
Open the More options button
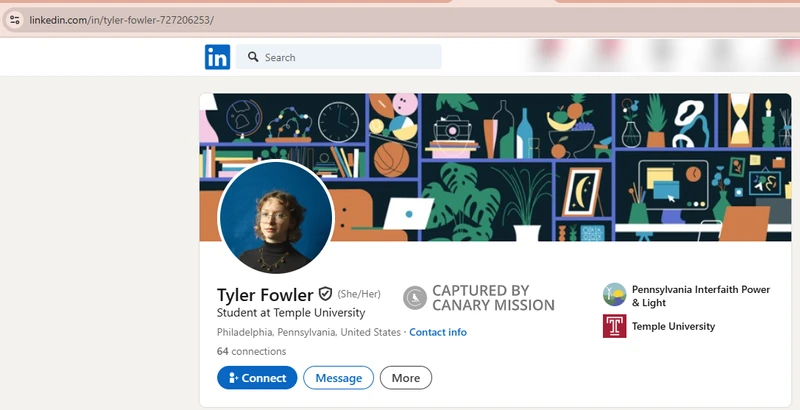click(x=406, y=378)
